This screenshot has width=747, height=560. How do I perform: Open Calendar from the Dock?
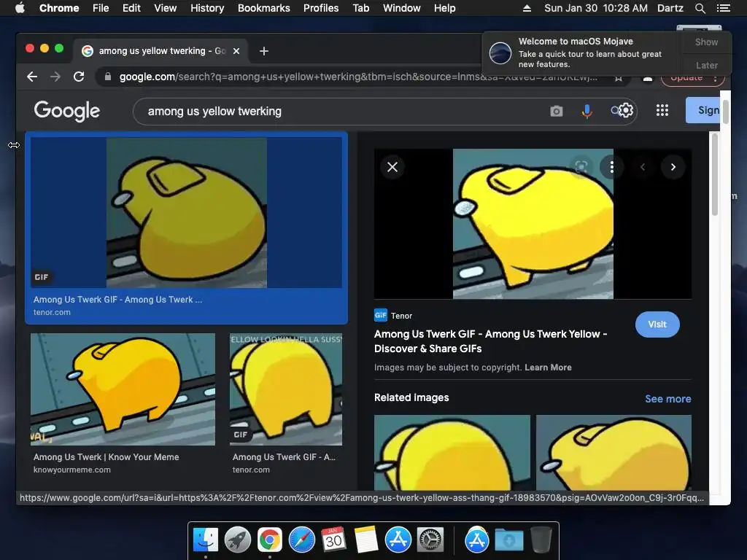[x=333, y=540]
